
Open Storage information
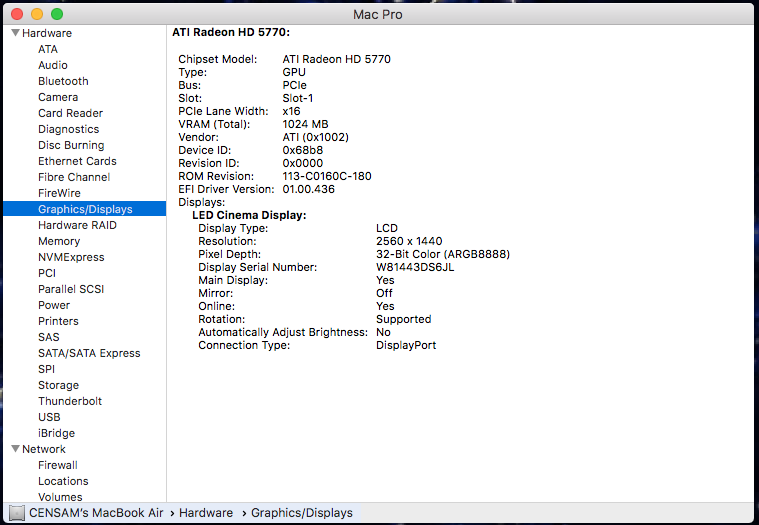(x=59, y=385)
